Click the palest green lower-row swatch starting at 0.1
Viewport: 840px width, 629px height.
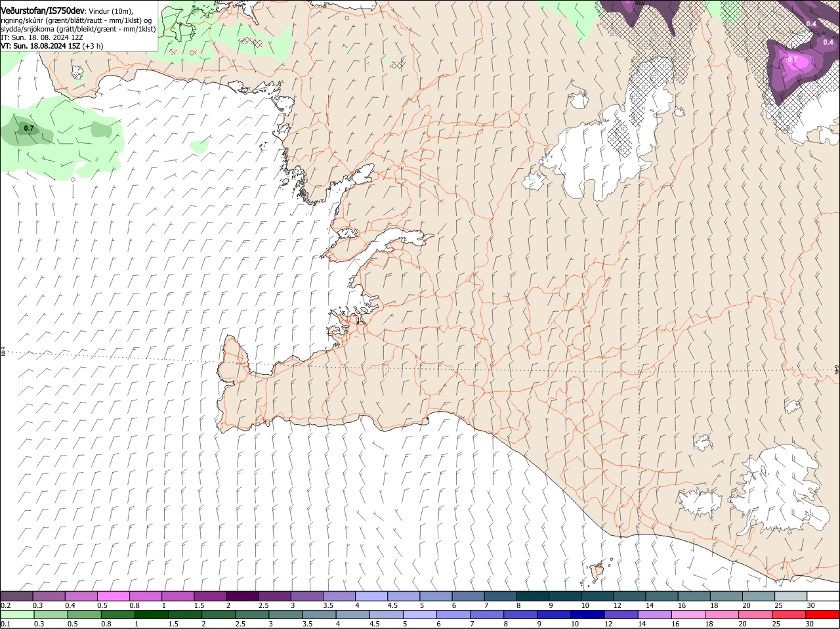point(17,615)
